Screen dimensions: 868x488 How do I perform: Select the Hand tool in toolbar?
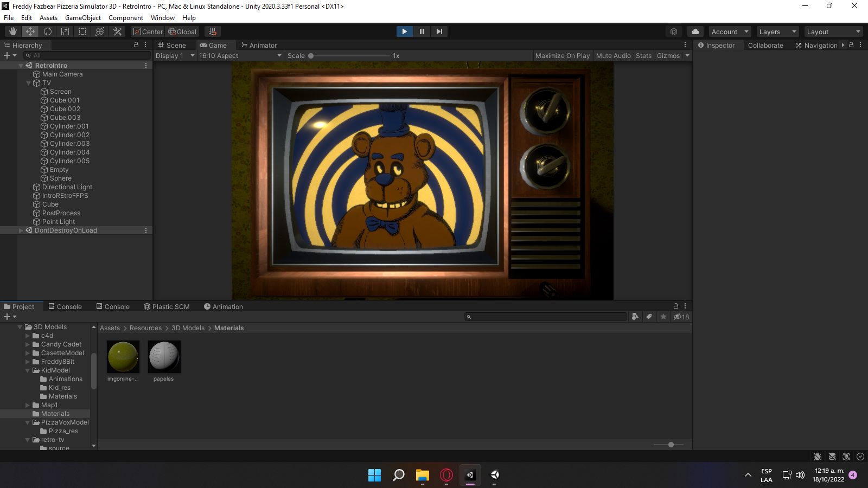click(12, 31)
